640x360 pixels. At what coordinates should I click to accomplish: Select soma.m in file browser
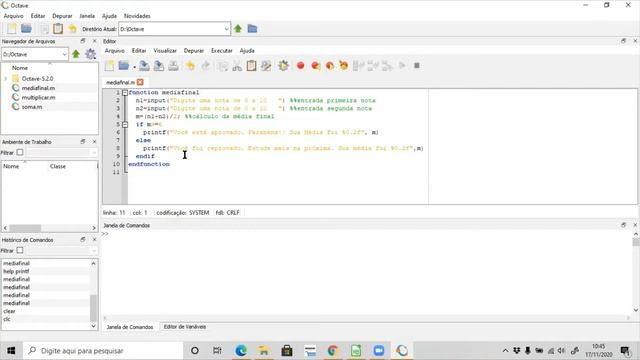click(32, 107)
